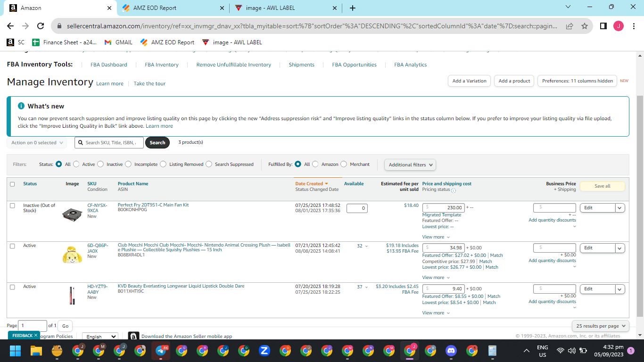Expand the Additional filters dropdown
Viewport: 644px width, 362px height.
[x=410, y=165]
